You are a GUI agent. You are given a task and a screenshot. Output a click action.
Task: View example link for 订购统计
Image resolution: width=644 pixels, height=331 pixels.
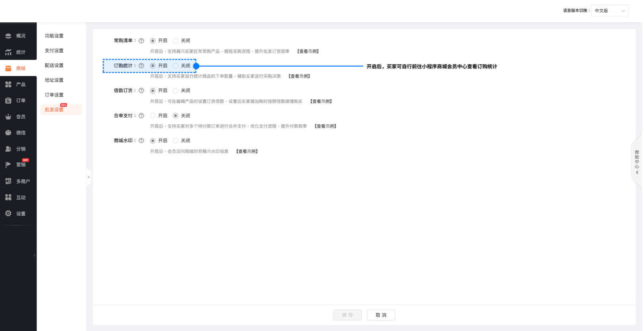pyautogui.click(x=299, y=76)
